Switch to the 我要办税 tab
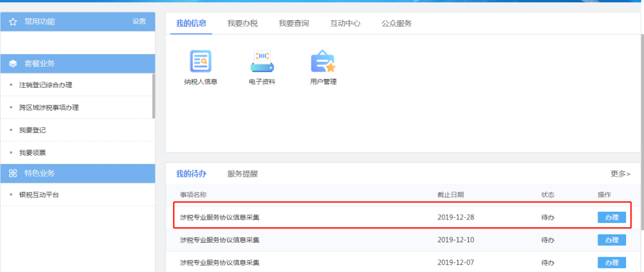The image size is (644, 272). click(x=242, y=23)
